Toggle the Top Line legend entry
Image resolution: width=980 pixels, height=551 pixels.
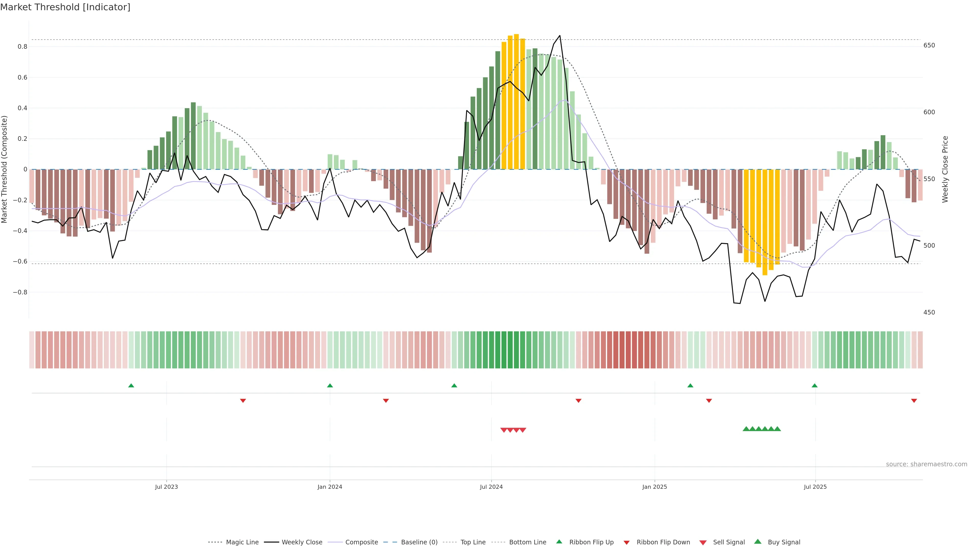point(473,542)
